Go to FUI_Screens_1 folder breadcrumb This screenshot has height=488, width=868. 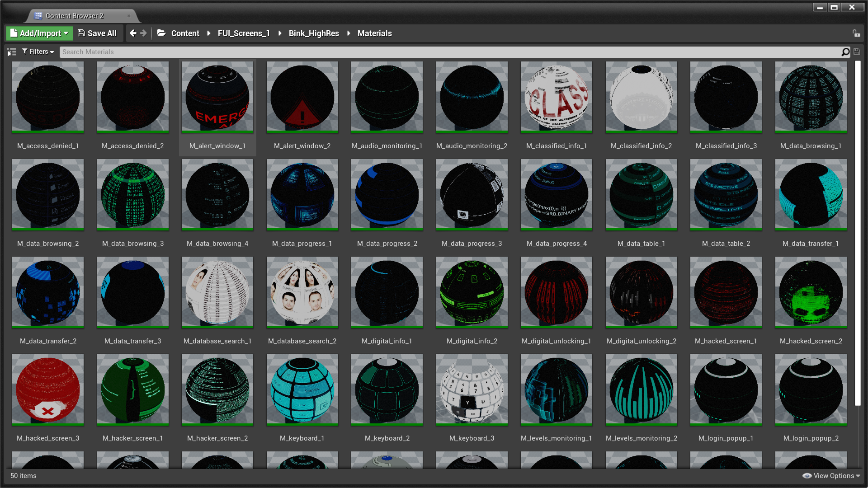pos(244,33)
